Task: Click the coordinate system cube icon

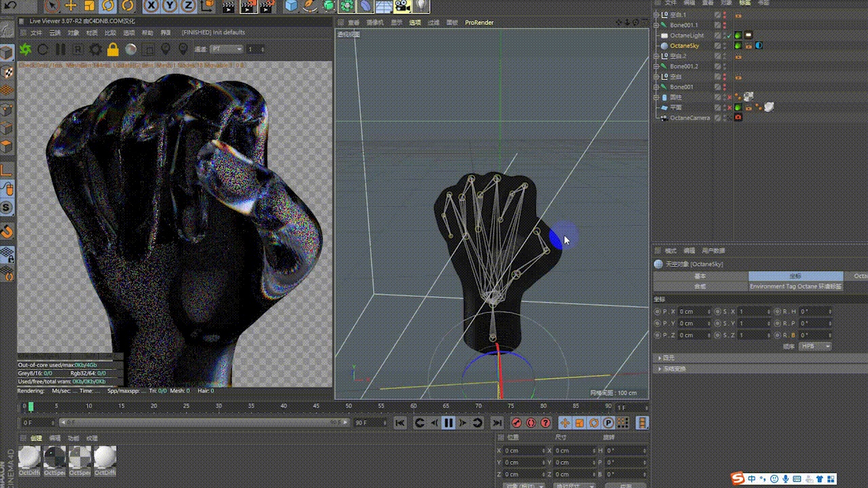Action: [x=207, y=6]
